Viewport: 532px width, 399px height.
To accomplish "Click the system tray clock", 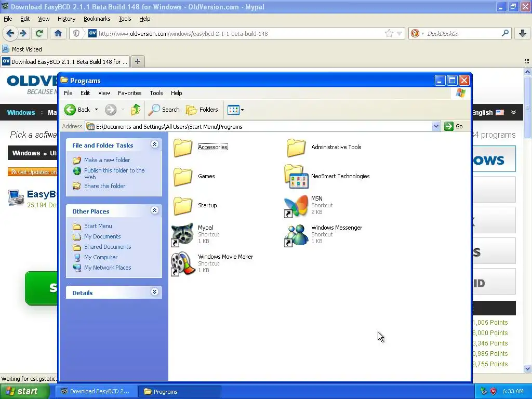I will (x=513, y=391).
